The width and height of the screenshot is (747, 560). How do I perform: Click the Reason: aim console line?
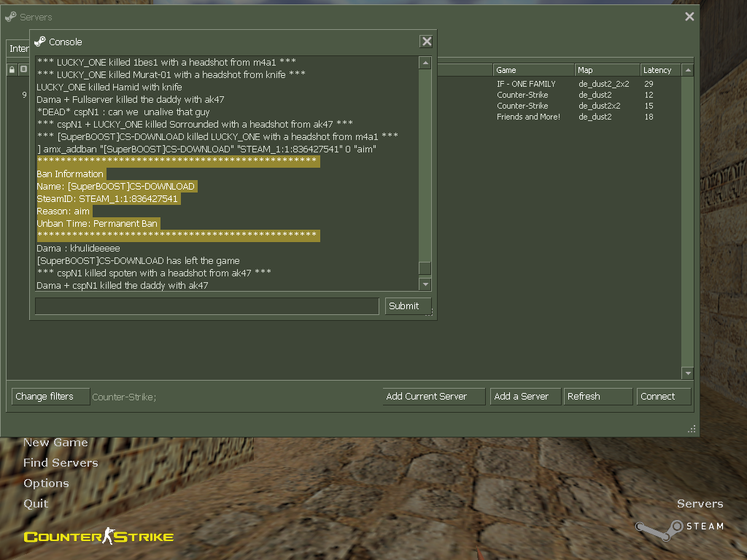(x=63, y=211)
